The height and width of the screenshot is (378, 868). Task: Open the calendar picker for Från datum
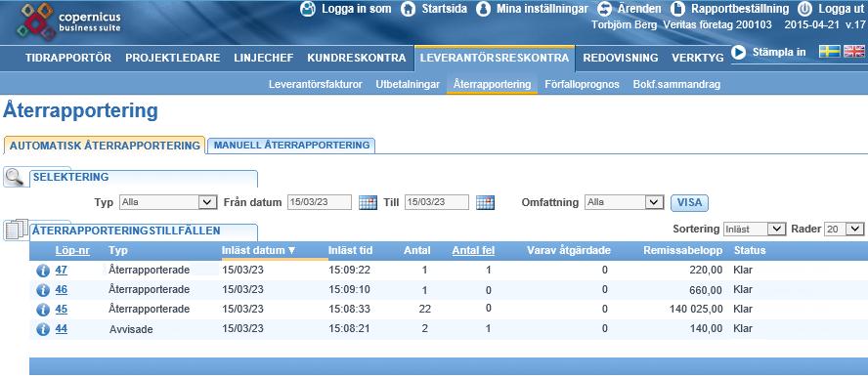pos(368,202)
